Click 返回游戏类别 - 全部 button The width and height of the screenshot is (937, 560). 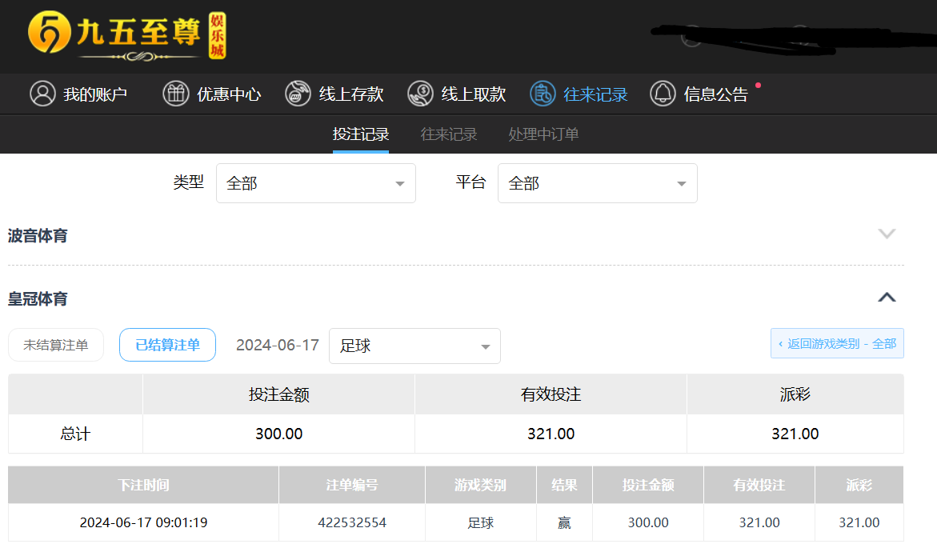[x=837, y=343]
